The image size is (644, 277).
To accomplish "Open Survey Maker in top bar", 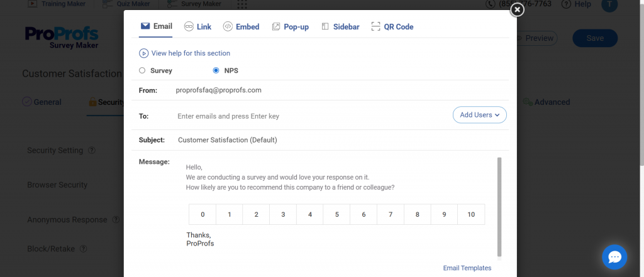I will (x=195, y=4).
